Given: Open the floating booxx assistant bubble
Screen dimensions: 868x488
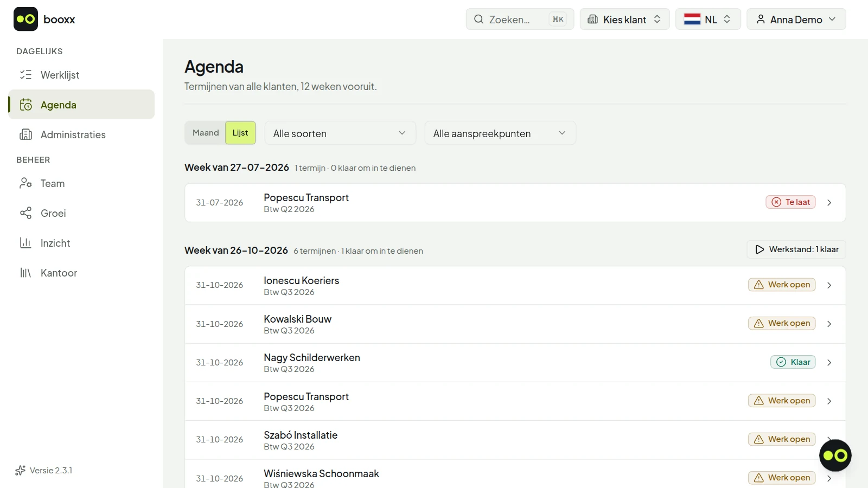Looking at the screenshot, I should click(x=835, y=455).
